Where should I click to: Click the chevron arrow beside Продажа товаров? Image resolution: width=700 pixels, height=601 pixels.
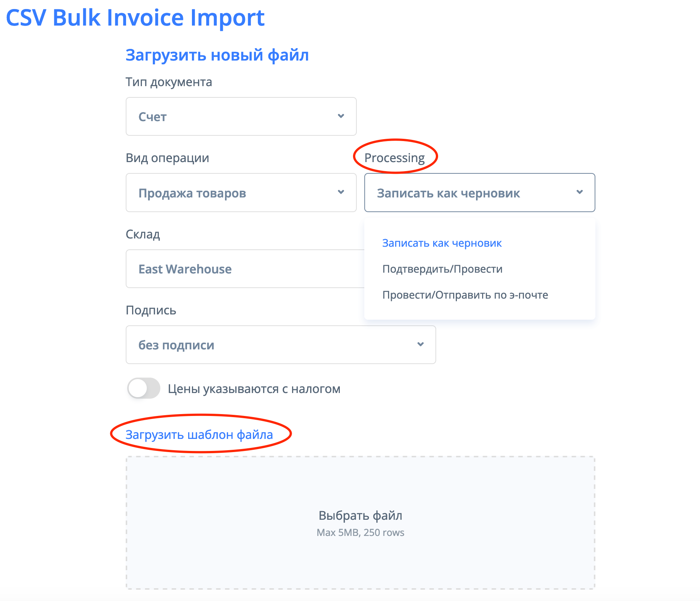pos(341,192)
